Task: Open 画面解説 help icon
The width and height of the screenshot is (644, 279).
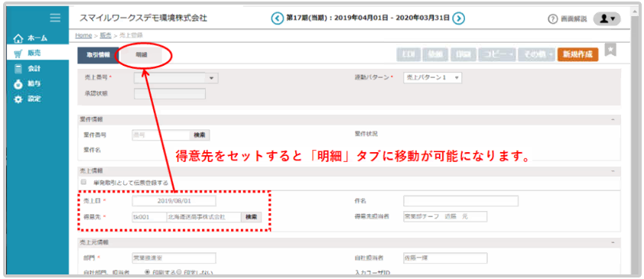Action: [553, 19]
